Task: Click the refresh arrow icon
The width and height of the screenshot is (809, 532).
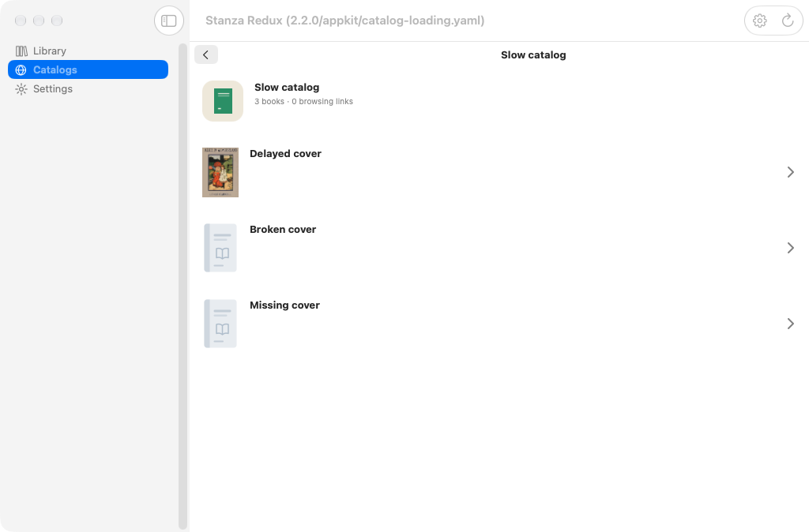Action: 788,21
